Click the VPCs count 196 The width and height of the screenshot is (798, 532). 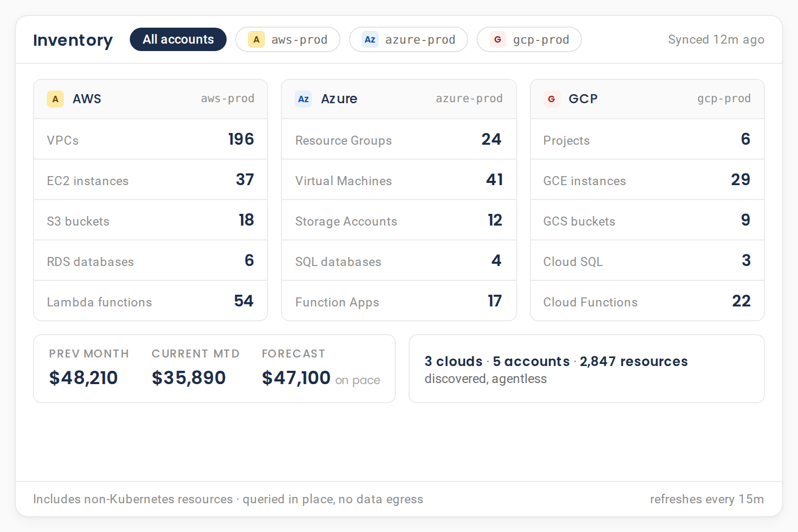[x=241, y=139]
